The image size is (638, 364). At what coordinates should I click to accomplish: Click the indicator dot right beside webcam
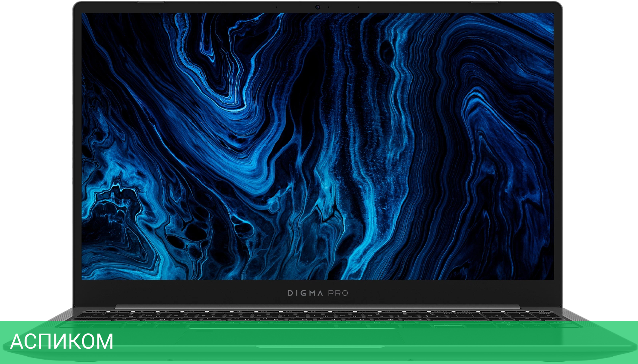tap(328, 7)
